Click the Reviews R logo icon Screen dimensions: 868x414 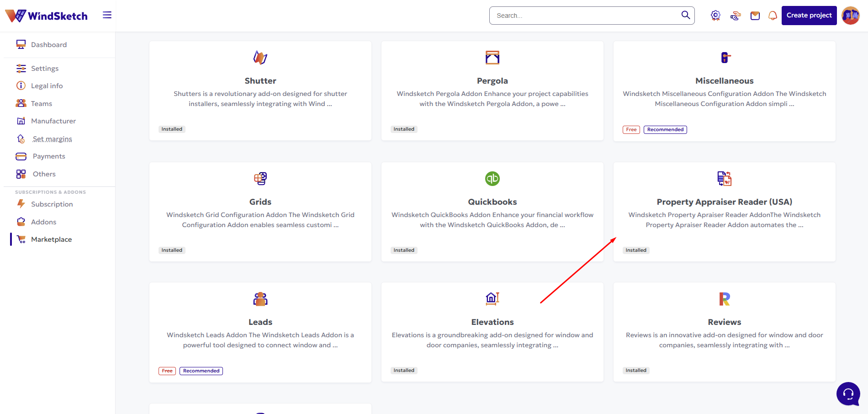pyautogui.click(x=725, y=299)
